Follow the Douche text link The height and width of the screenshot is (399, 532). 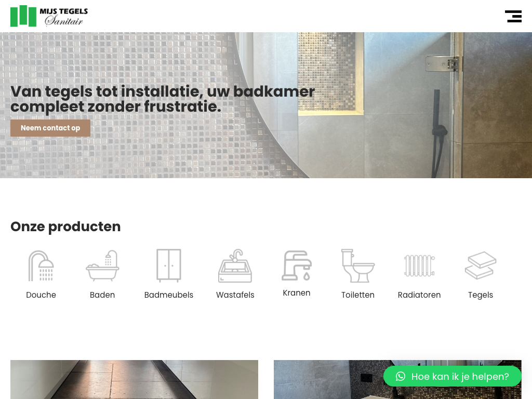click(x=41, y=295)
